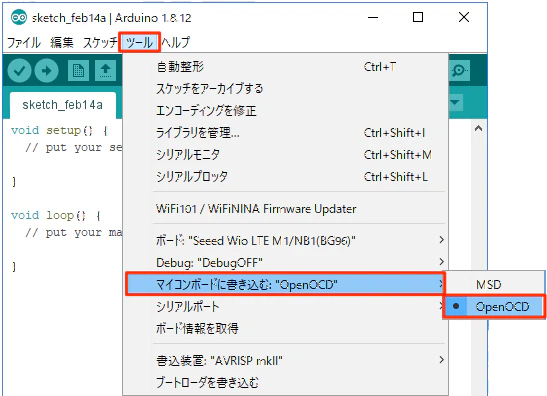This screenshot has width=547, height=396.
Task: Open the 編集 menu
Action: pos(62,43)
